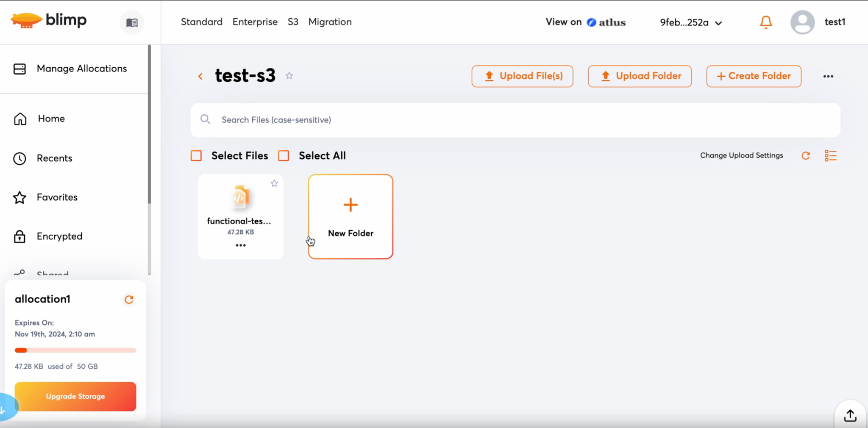Viewport: 868px width, 428px height.
Task: Check the Select All checkbox
Action: 284,156
